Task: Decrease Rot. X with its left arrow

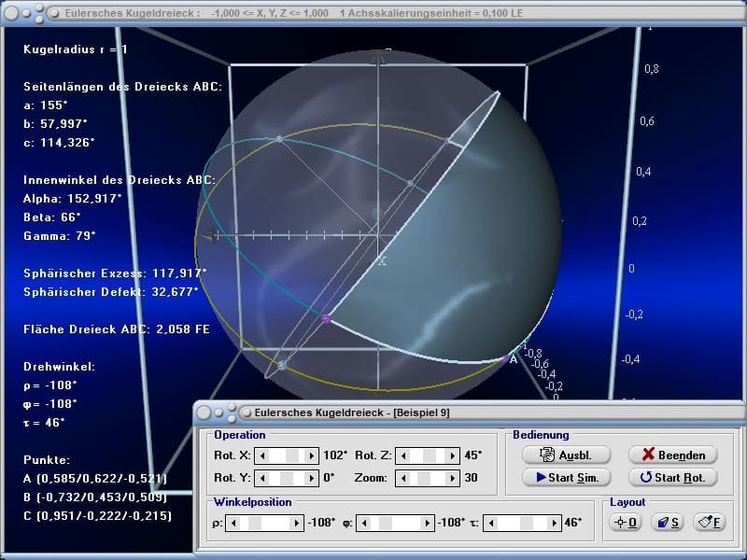Action: pos(262,455)
